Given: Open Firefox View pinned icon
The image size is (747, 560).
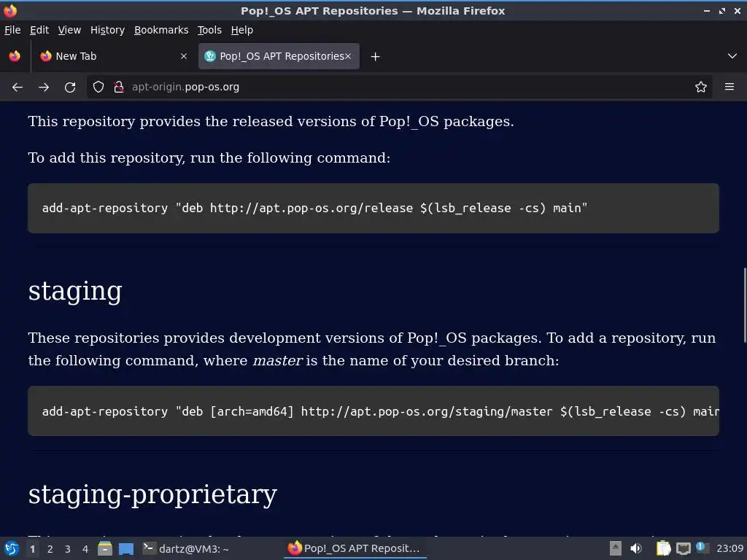Looking at the screenshot, I should coord(15,56).
